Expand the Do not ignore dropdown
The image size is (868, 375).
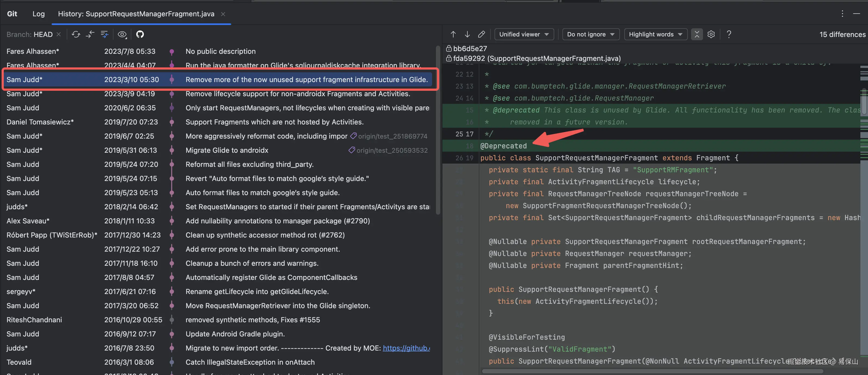coord(591,34)
